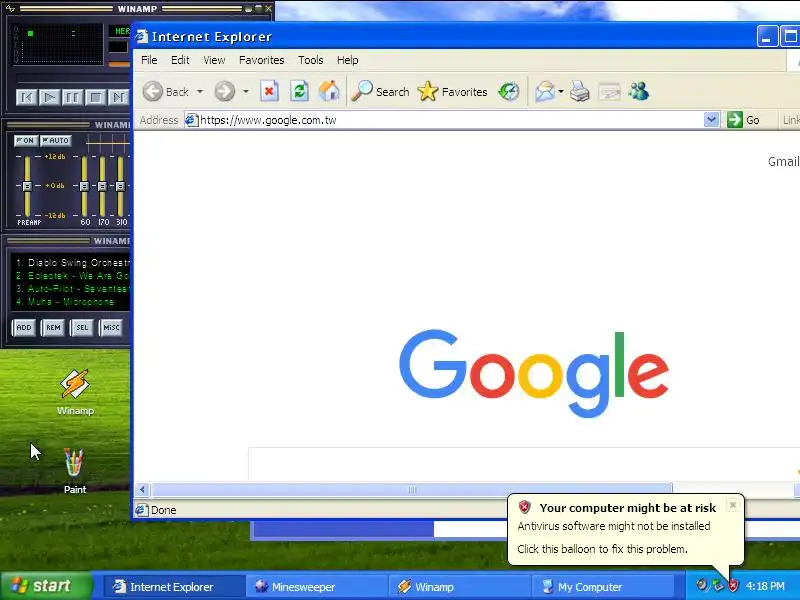Click the page icon in the address bar
The image size is (800, 600).
click(x=191, y=120)
